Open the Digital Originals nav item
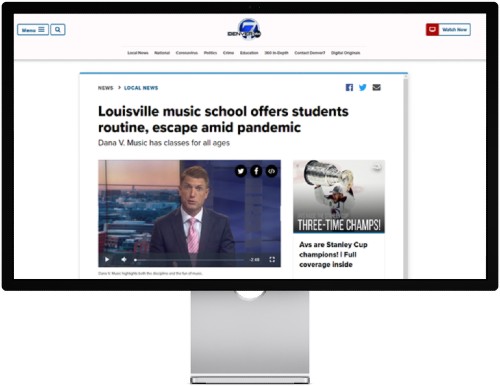 [x=345, y=53]
